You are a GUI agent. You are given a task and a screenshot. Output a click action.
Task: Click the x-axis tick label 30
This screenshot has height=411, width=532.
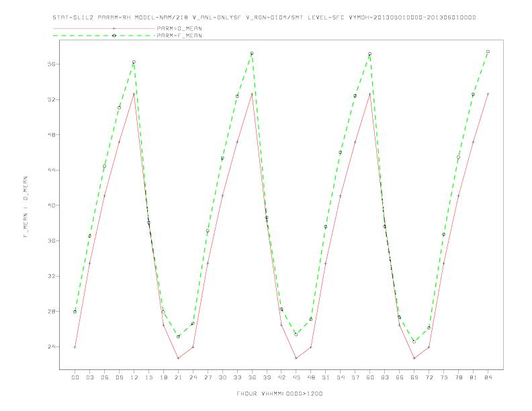222,377
